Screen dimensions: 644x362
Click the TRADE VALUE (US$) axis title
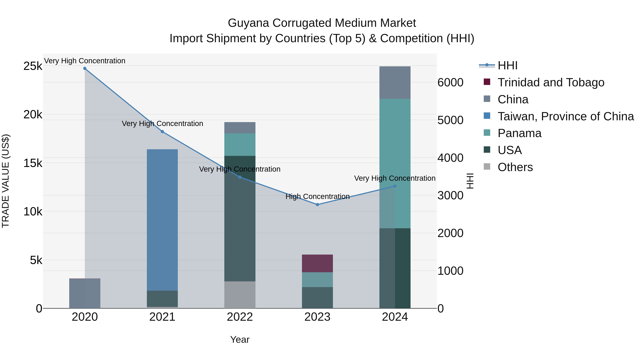coord(6,181)
